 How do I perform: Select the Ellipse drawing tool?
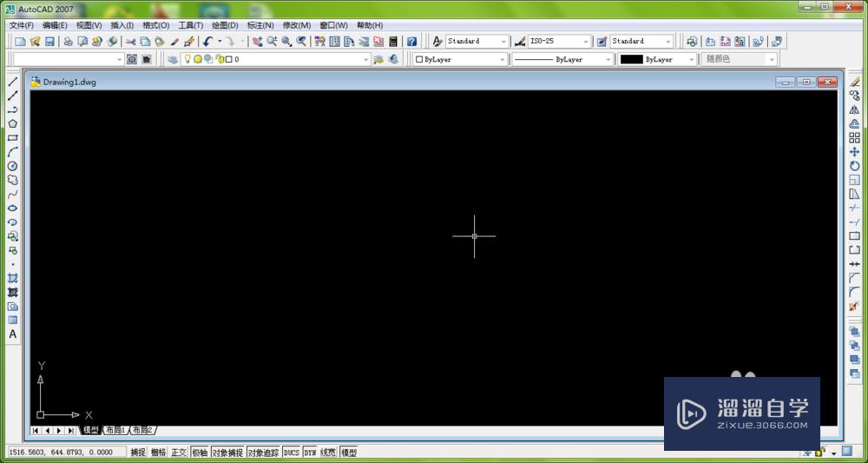pos(13,208)
